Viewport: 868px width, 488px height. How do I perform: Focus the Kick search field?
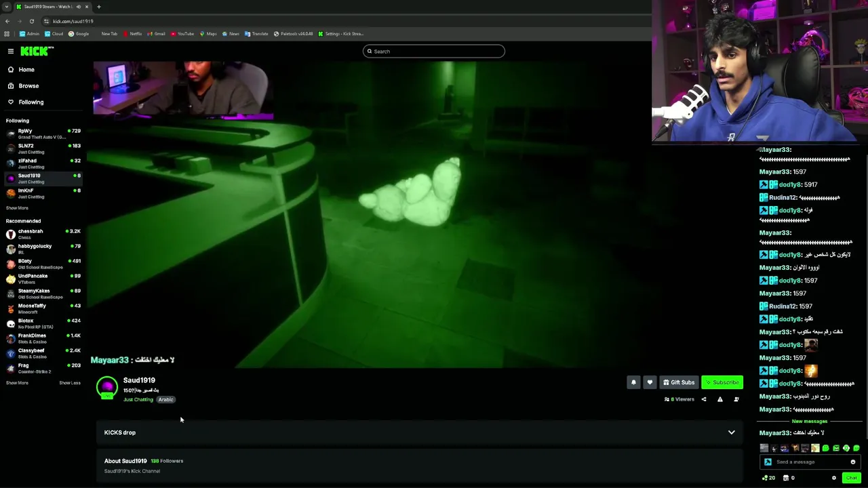tap(434, 52)
